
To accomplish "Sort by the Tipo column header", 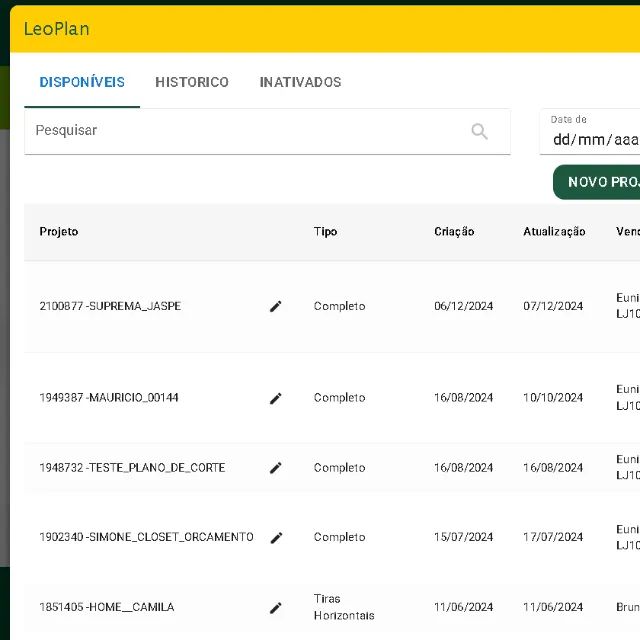I will pos(325,232).
